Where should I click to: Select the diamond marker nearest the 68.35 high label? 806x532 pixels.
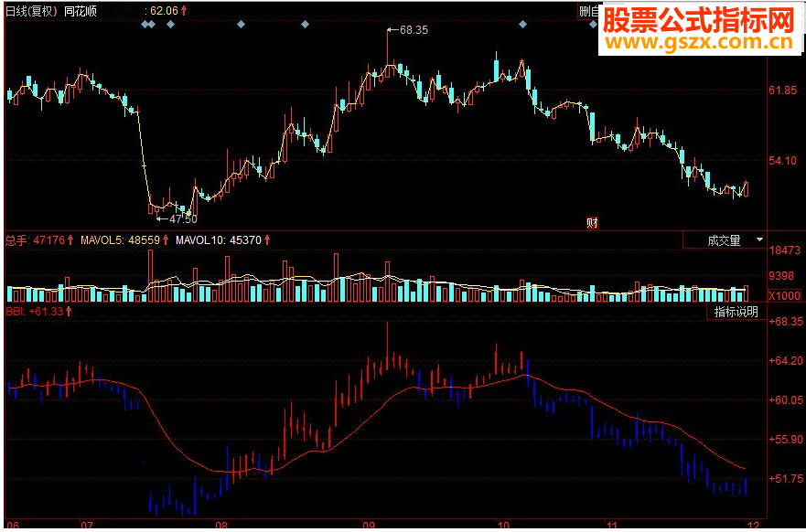[x=306, y=24]
